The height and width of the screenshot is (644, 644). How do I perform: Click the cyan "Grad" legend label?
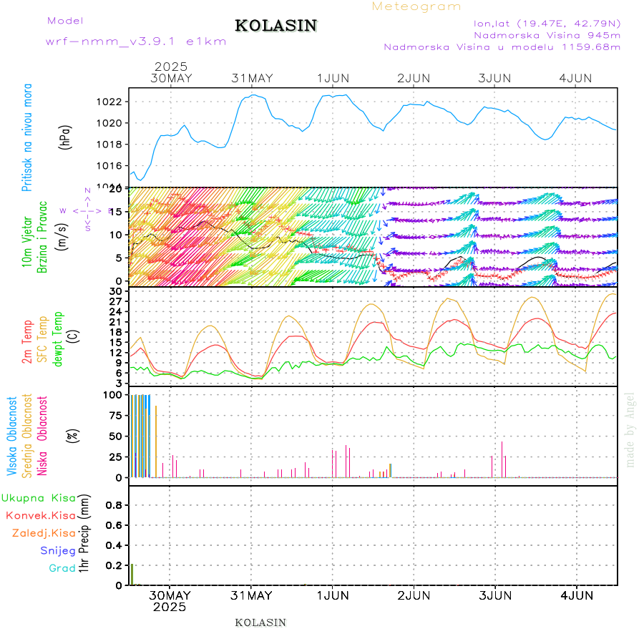62,568
